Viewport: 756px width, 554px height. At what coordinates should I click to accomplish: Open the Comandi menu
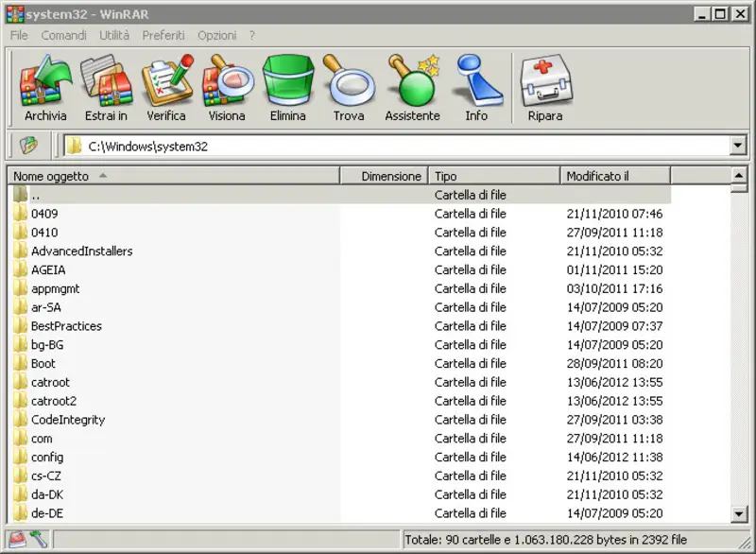[x=63, y=35]
